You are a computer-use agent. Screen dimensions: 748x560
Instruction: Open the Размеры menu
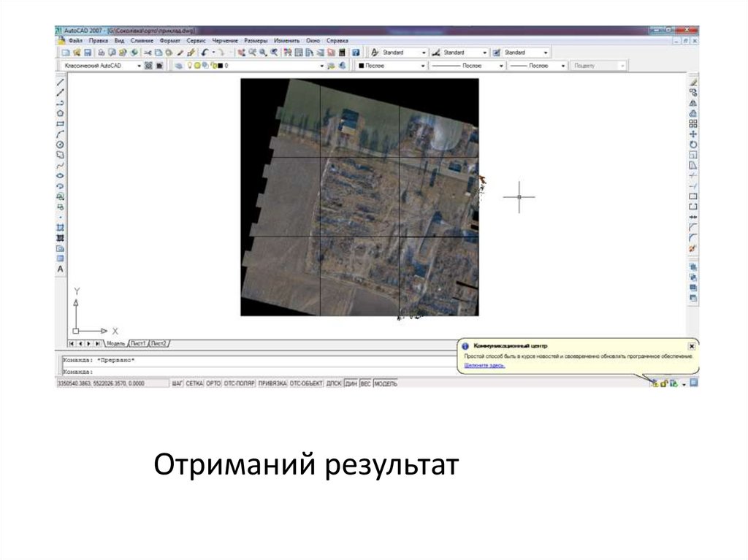point(256,41)
